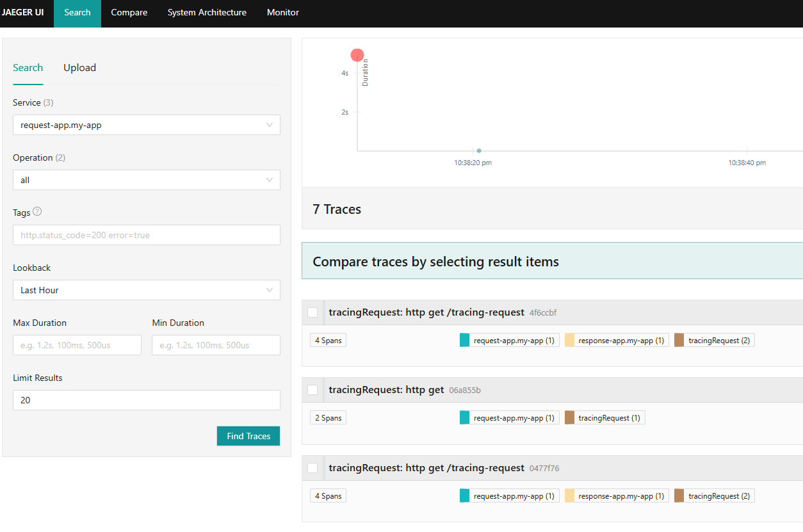
Task: Run the Find Traces button
Action: (x=248, y=436)
